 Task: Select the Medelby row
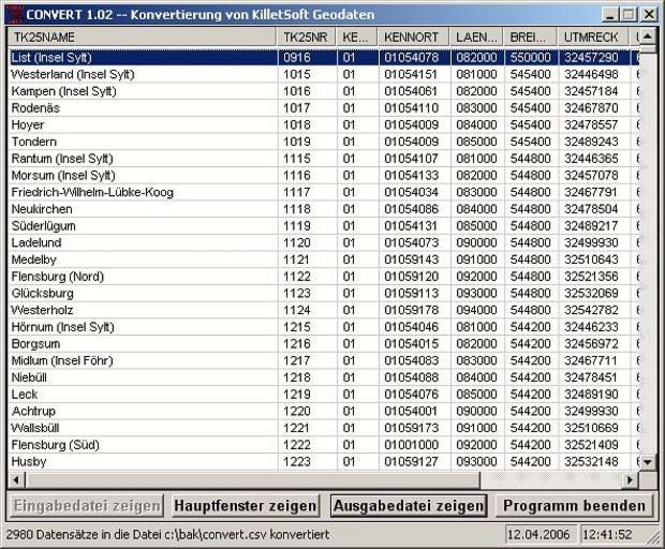pyautogui.click(x=323, y=260)
